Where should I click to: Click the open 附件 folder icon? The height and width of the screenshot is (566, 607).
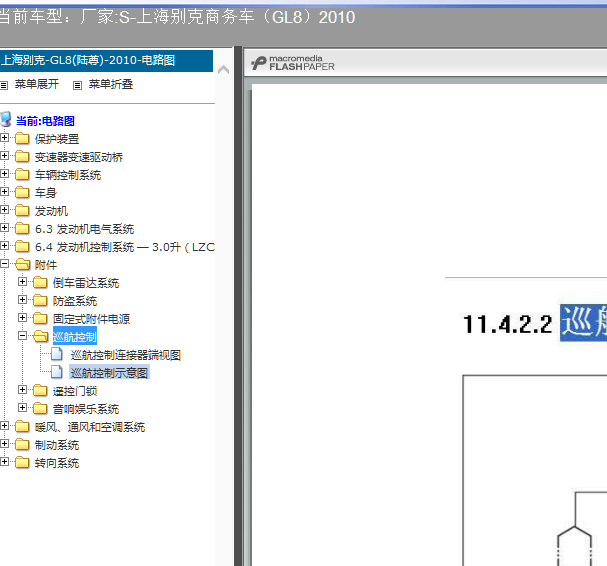(22, 264)
